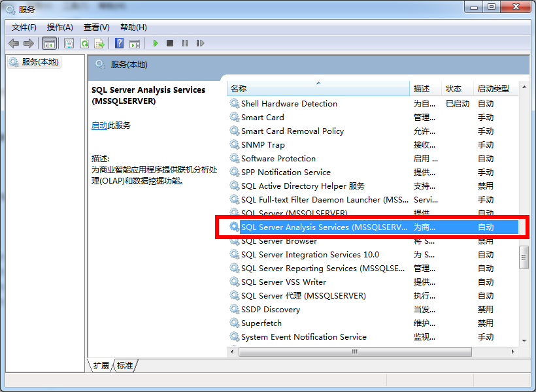This screenshot has height=392, width=536.
Task: Click the gear icon of SQL Server VSS Writer
Action: click(x=234, y=282)
